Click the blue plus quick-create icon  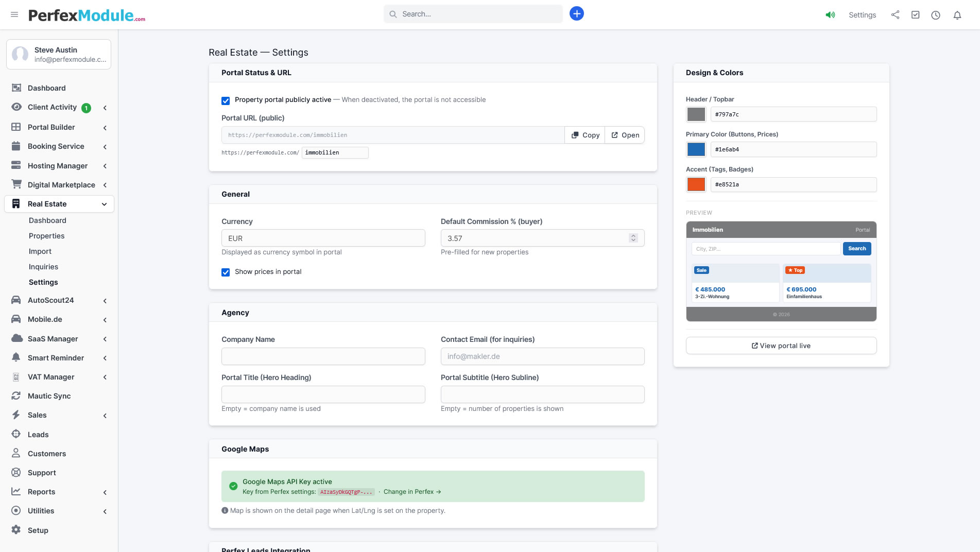tap(576, 14)
